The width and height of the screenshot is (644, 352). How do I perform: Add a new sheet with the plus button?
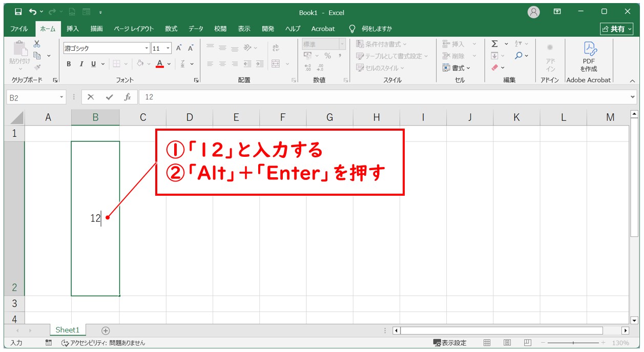click(106, 330)
